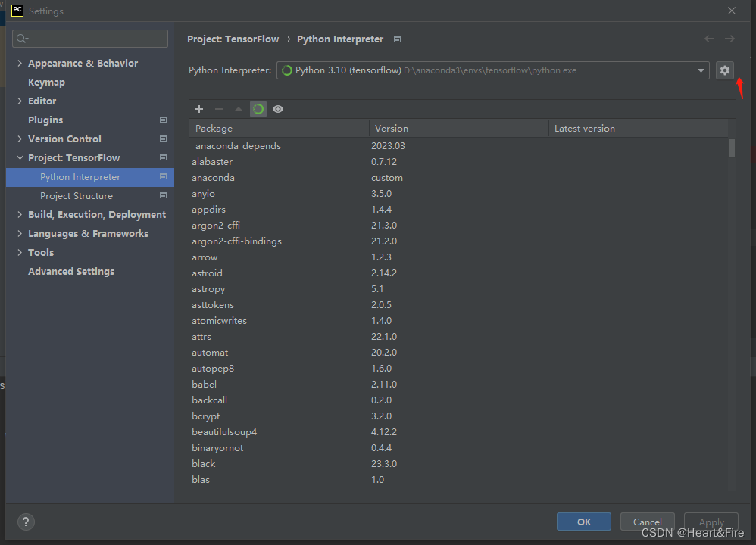The height and width of the screenshot is (545, 756).
Task: Select the _anaconda_depends package row
Action: coord(458,145)
